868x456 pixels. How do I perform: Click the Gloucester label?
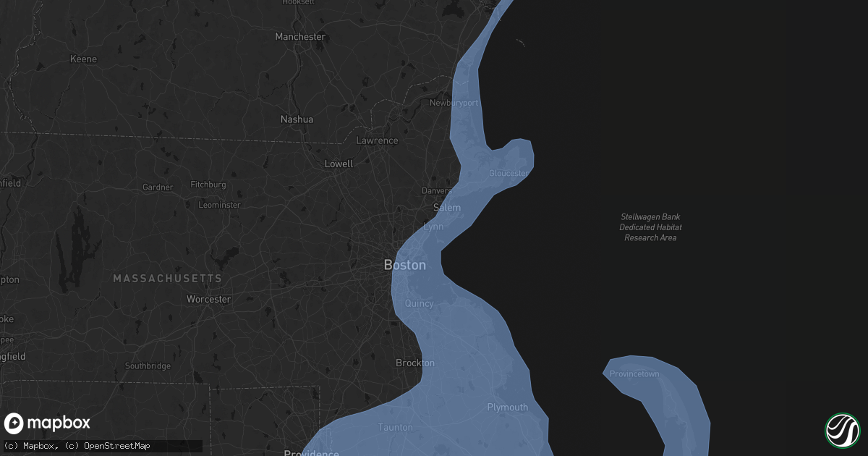pyautogui.click(x=509, y=174)
